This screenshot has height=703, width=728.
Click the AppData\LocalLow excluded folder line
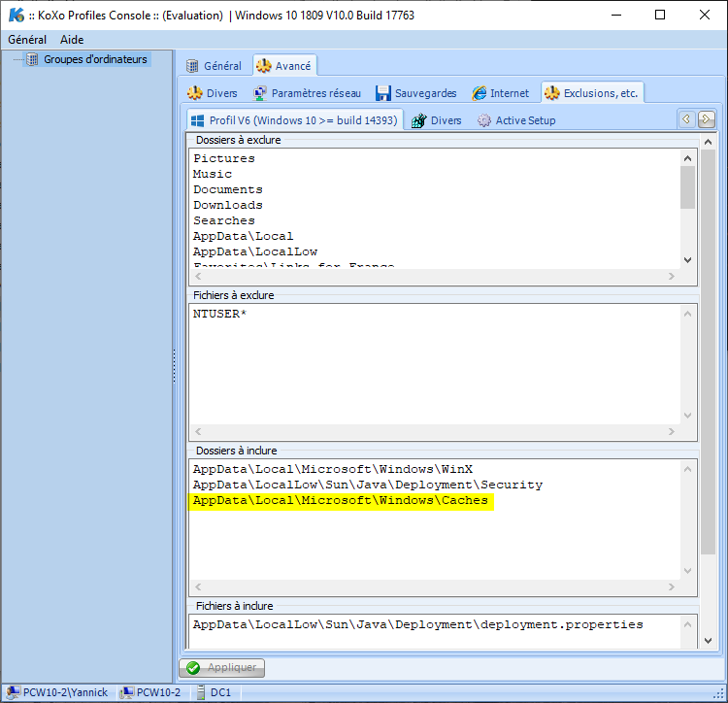255,251
